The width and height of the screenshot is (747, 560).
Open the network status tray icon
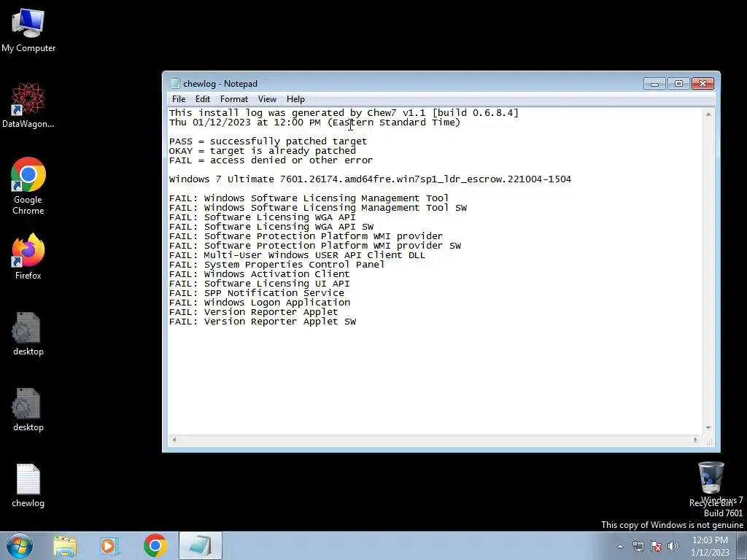638,546
